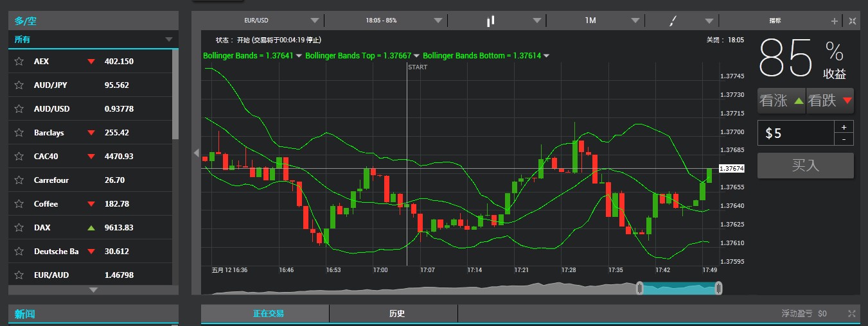868x326 pixels.
Task: Toggle the favorite star for DAX
Action: 19,228
